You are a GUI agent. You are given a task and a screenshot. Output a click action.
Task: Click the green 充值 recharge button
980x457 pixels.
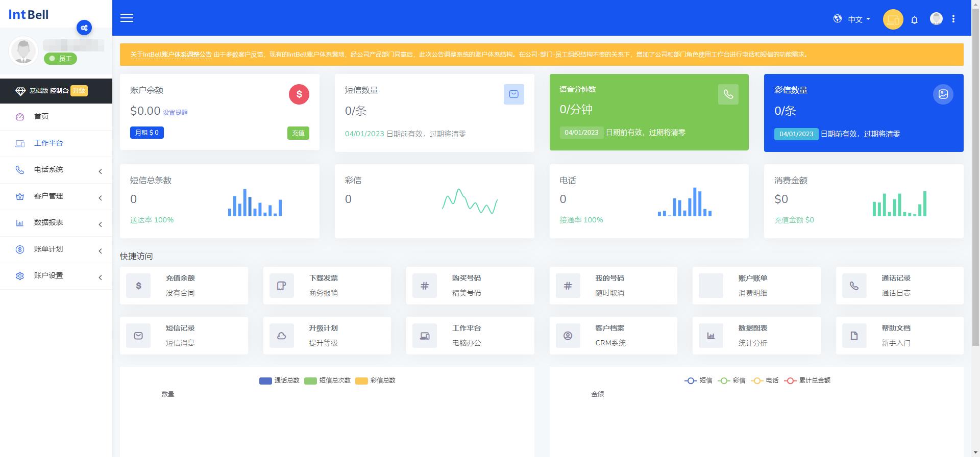[x=298, y=133]
